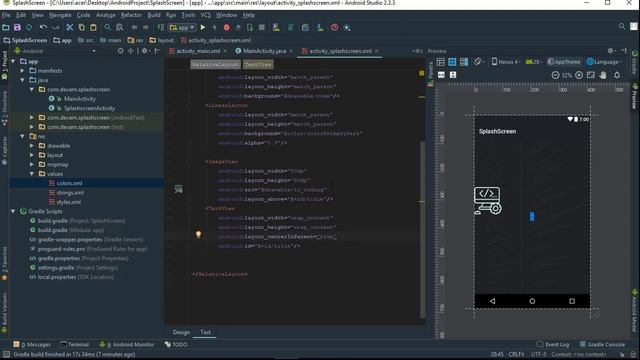
Task: Click the RelativeLayout breadcrumb in editor
Action: (x=215, y=64)
